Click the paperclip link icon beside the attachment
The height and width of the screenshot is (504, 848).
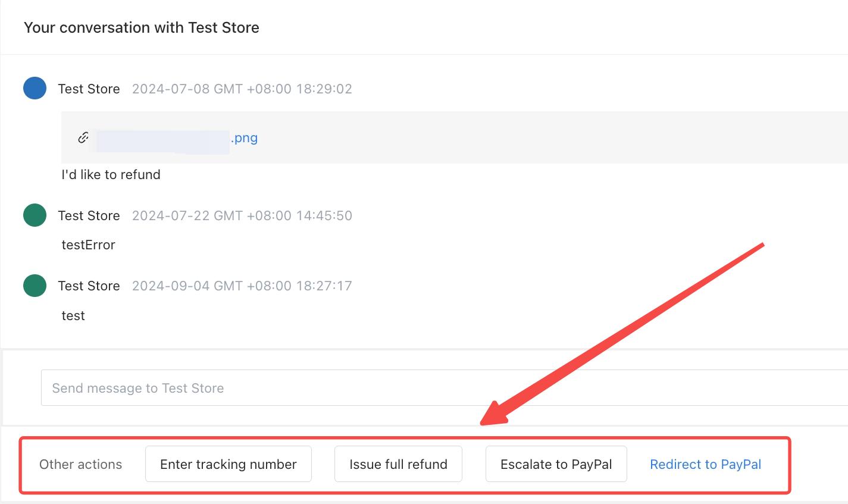83,137
